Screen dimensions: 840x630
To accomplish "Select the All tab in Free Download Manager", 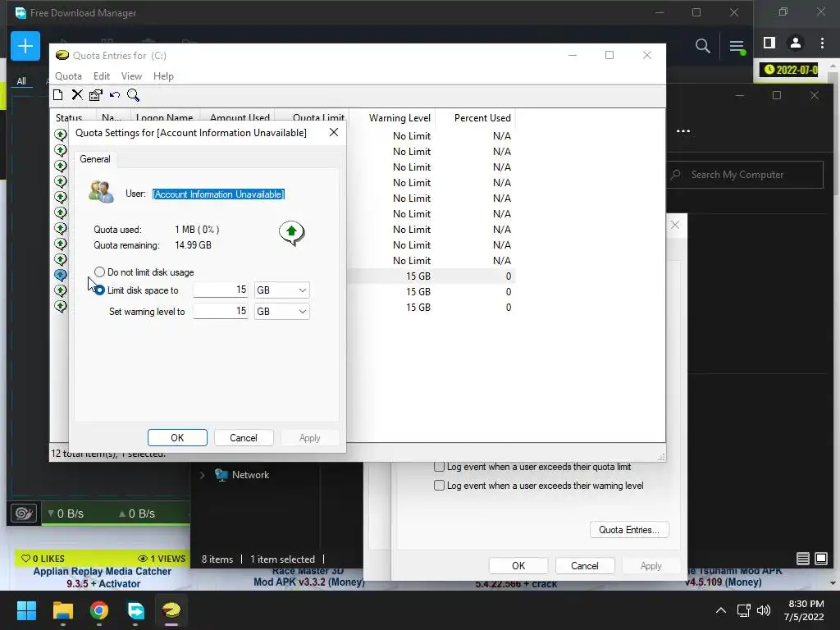I will (21, 81).
